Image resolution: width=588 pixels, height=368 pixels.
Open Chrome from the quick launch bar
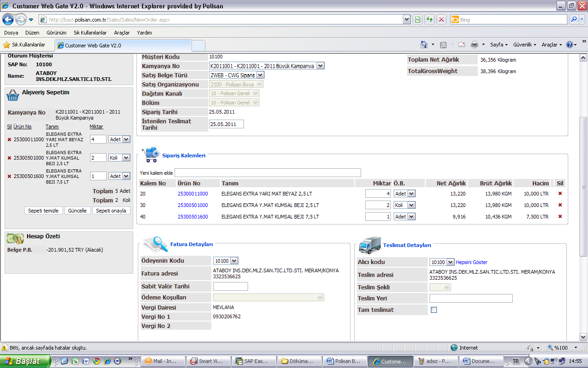(x=96, y=361)
